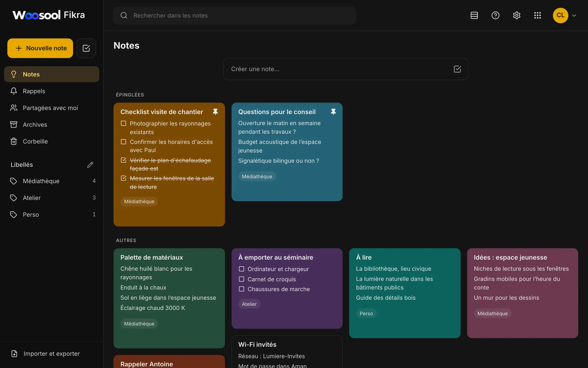Edit labels with the Libellés pencil icon
This screenshot has height=368, width=588.
[x=90, y=165]
